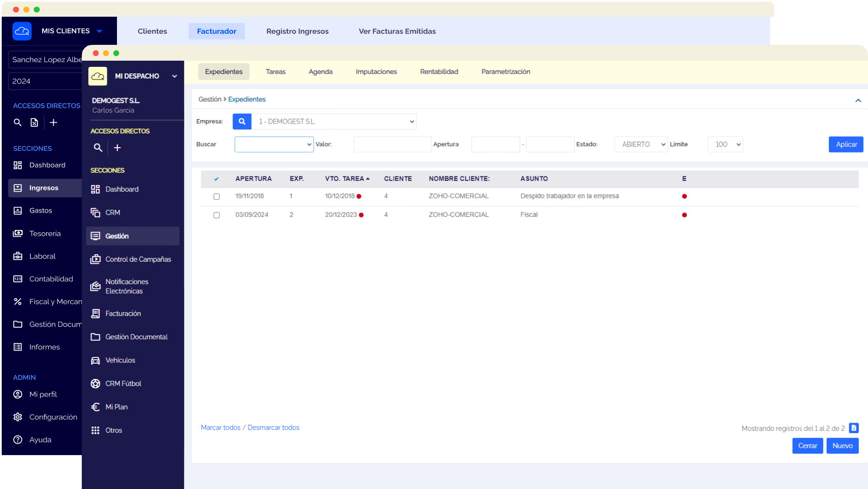Switch to the Rentabilidad tab
The image size is (868, 489).
[x=439, y=72]
